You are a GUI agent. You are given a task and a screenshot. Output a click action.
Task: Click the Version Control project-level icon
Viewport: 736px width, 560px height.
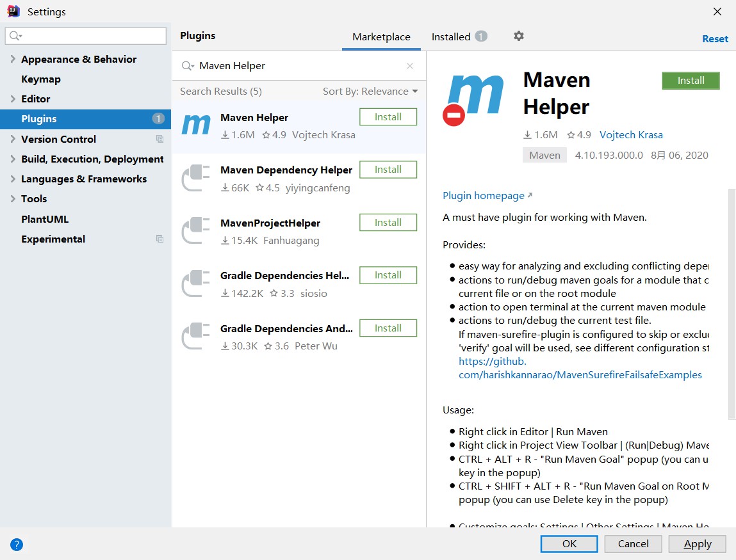click(x=159, y=139)
